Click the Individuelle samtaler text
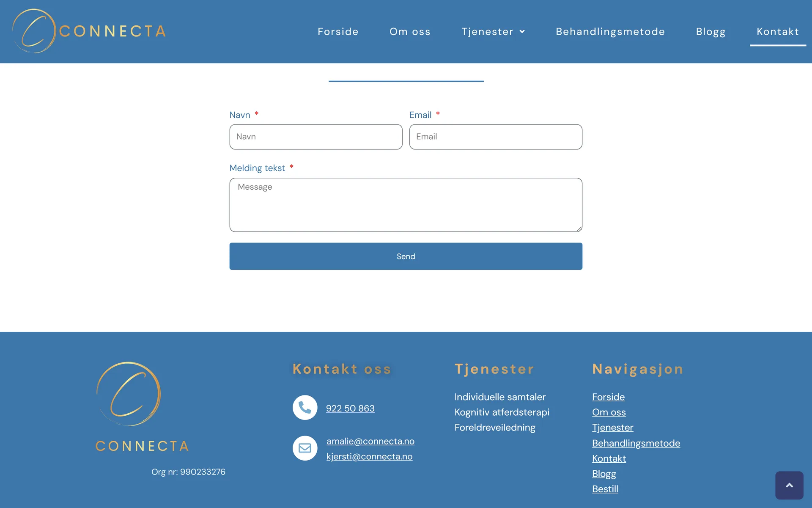Screen dimensions: 812x508 click(x=500, y=397)
